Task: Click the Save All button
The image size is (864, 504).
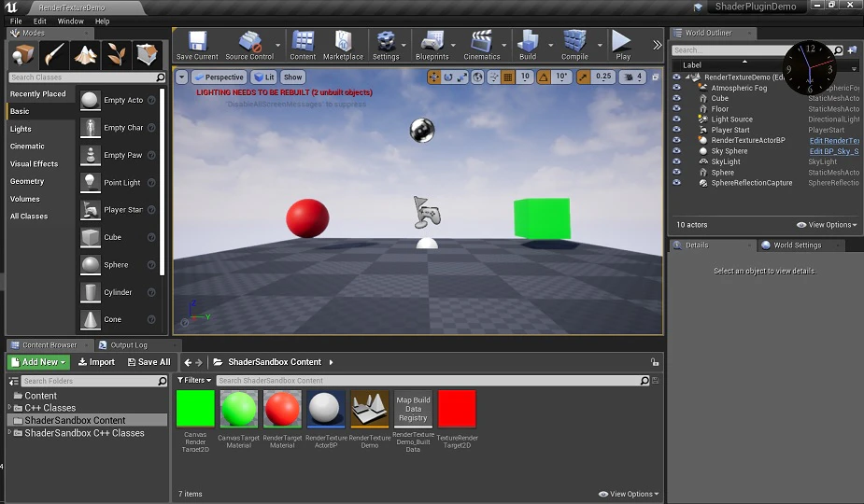Action: 149,362
